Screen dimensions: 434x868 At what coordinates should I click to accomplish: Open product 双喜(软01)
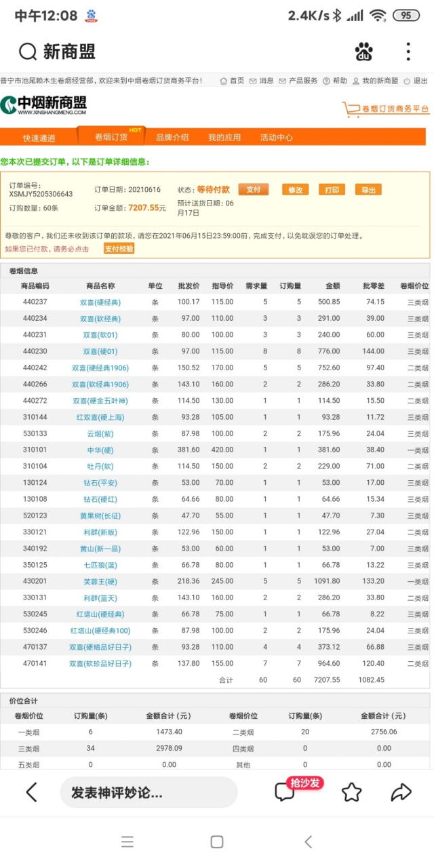click(x=100, y=335)
